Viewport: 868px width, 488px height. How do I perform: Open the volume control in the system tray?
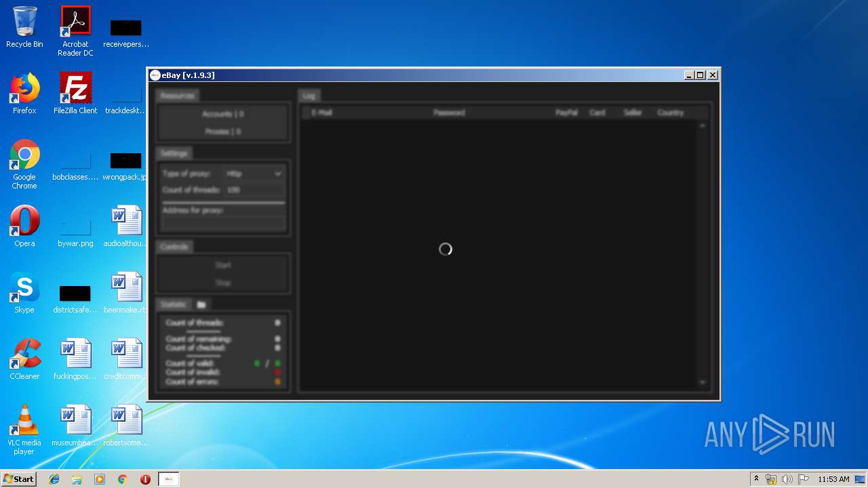pyautogui.click(x=787, y=479)
